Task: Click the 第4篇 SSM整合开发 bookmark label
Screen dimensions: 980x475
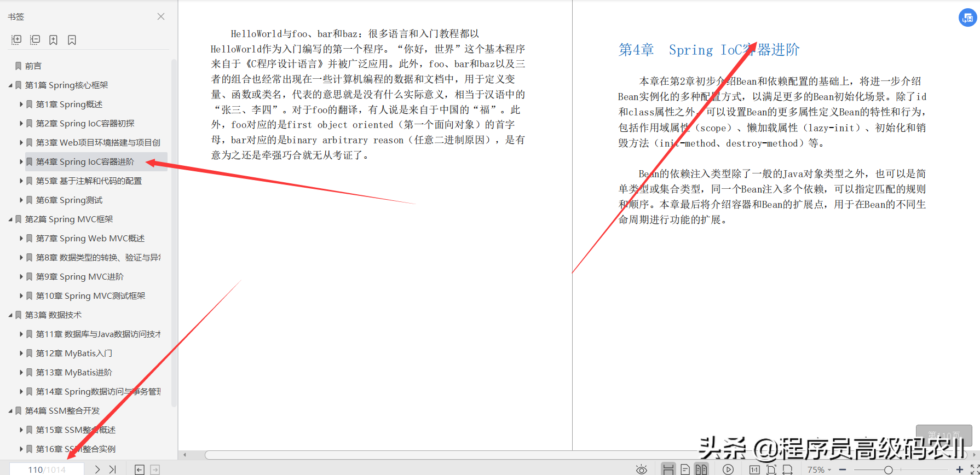Action: tap(62, 410)
